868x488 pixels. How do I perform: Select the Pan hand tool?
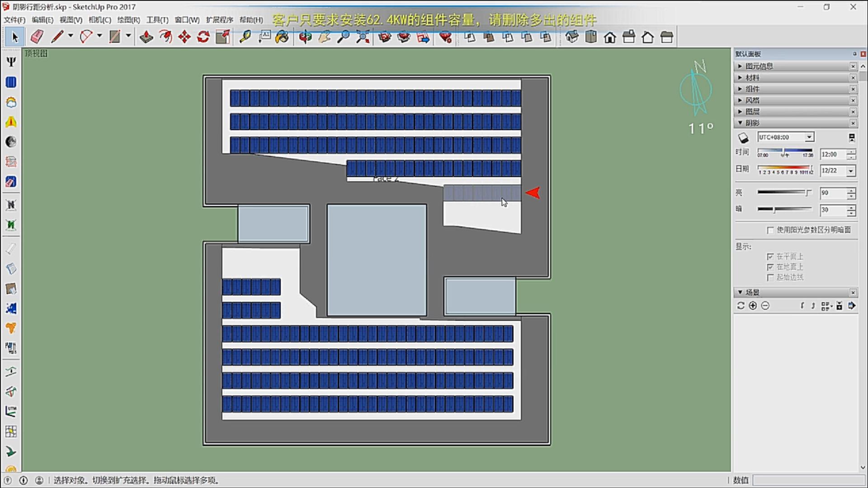(324, 37)
